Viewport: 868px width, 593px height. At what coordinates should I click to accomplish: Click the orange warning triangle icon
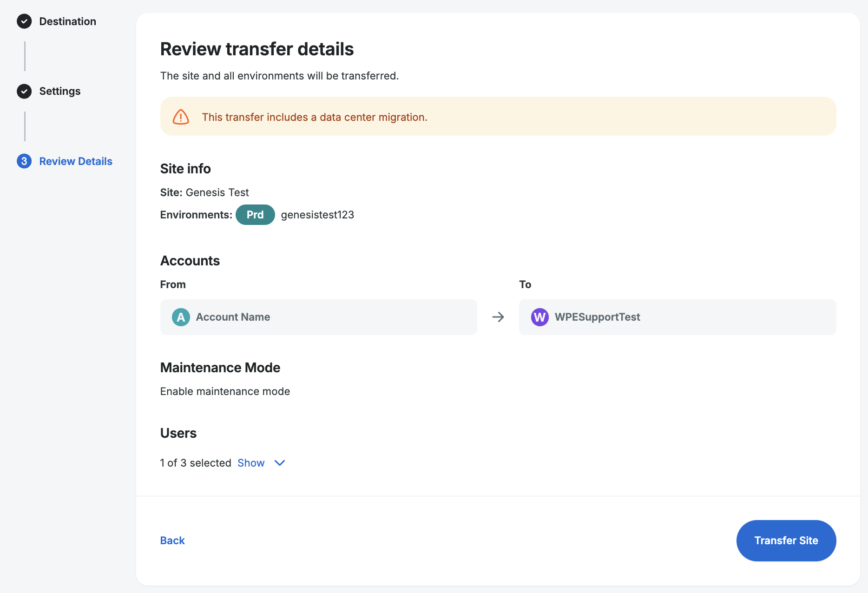coord(181,117)
